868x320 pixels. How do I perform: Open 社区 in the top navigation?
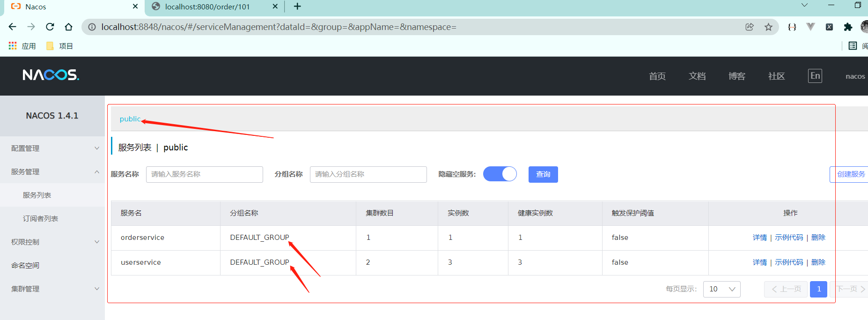(x=777, y=76)
